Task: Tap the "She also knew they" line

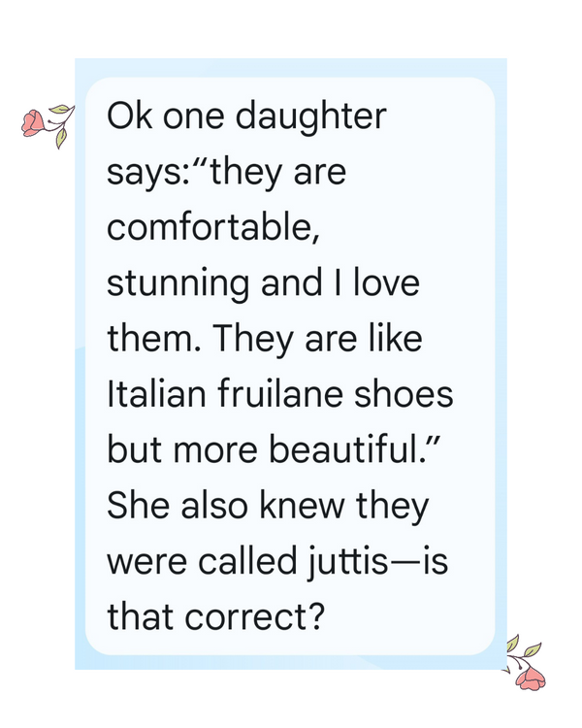Action: (268, 506)
